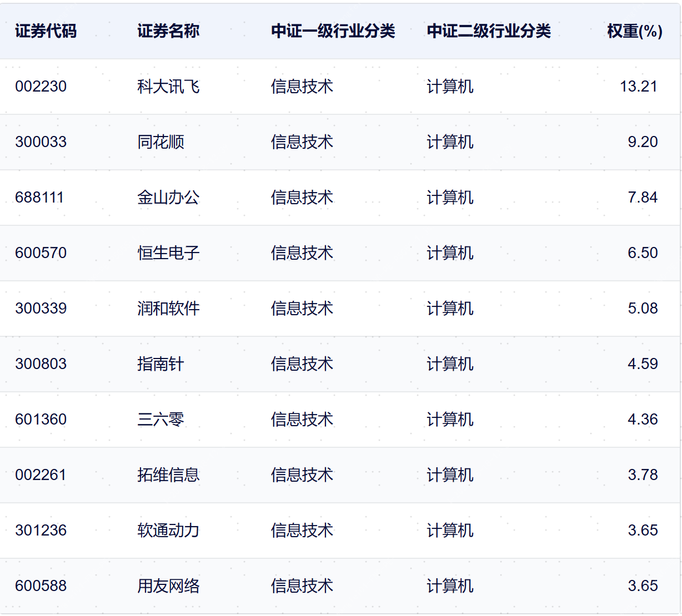Click 计算机 in the 软通动力 row
This screenshot has width=682, height=616.
[450, 531]
